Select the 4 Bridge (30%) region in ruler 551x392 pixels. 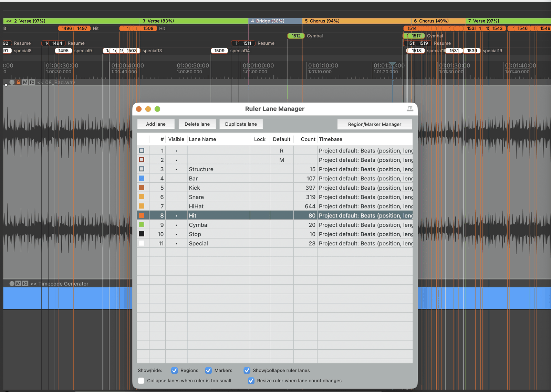tap(275, 21)
